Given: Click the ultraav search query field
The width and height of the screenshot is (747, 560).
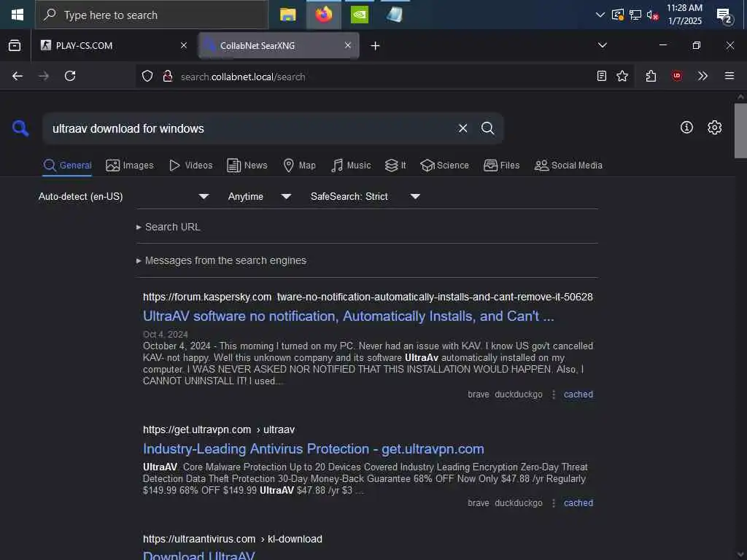Looking at the screenshot, I should point(248,128).
